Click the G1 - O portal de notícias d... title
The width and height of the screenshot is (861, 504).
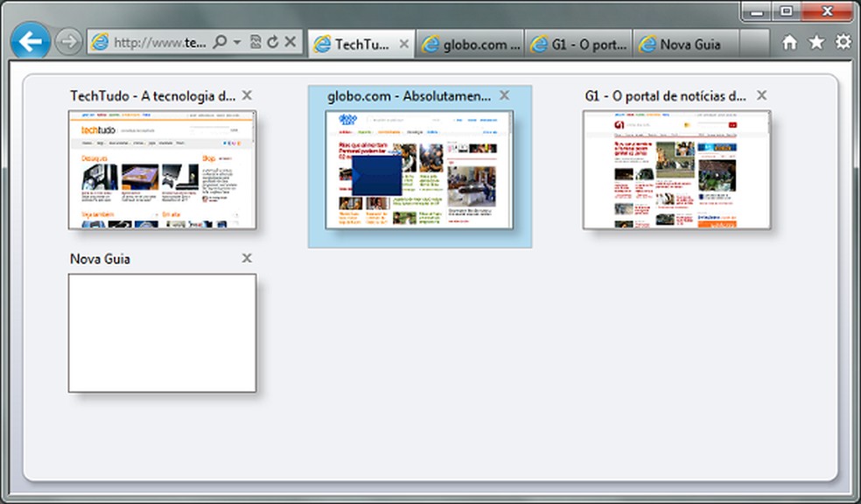666,95
